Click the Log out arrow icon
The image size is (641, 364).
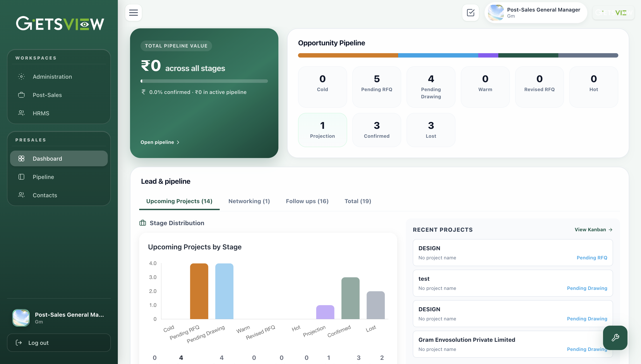(x=19, y=342)
